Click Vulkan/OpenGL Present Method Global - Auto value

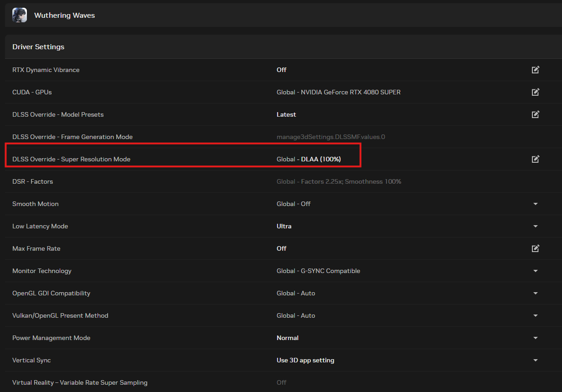click(296, 315)
